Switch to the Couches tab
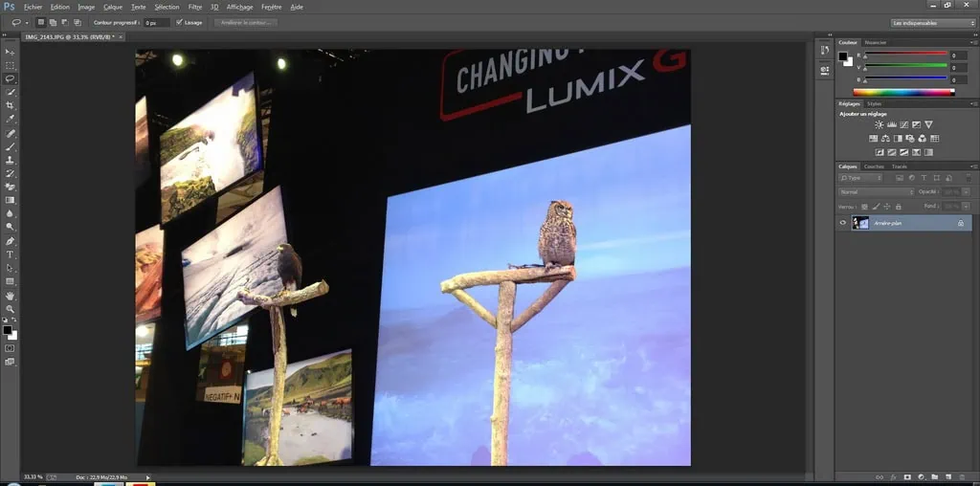Screen dimensions: 980x486 (x=875, y=166)
